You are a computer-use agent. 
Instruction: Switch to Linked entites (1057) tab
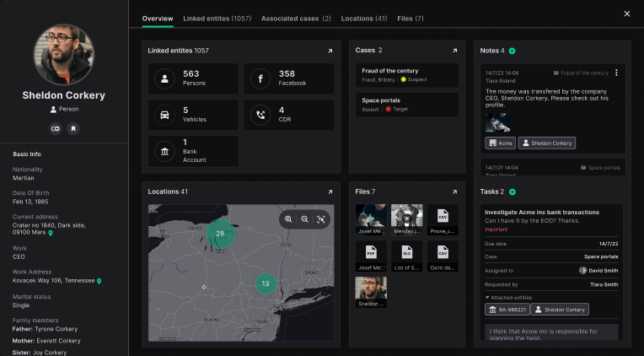tap(217, 19)
